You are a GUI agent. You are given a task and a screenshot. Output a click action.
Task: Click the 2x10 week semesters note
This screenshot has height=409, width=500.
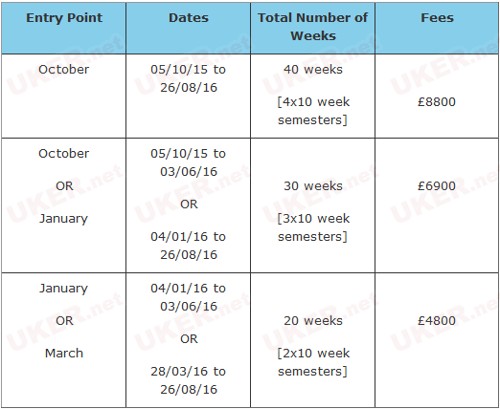(x=313, y=362)
